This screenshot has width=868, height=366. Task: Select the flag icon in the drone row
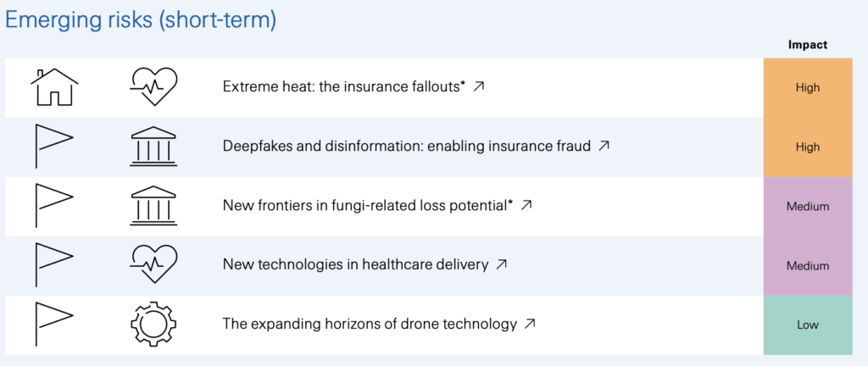pos(54,324)
